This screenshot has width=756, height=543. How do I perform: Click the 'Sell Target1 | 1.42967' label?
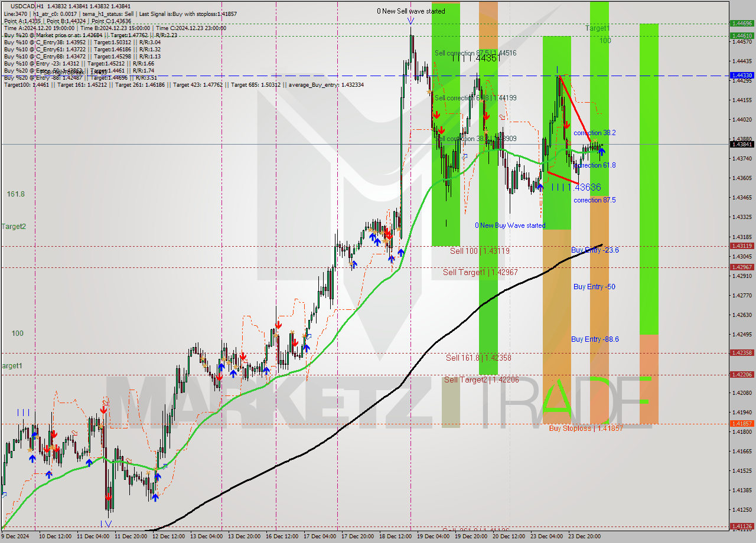481,272
